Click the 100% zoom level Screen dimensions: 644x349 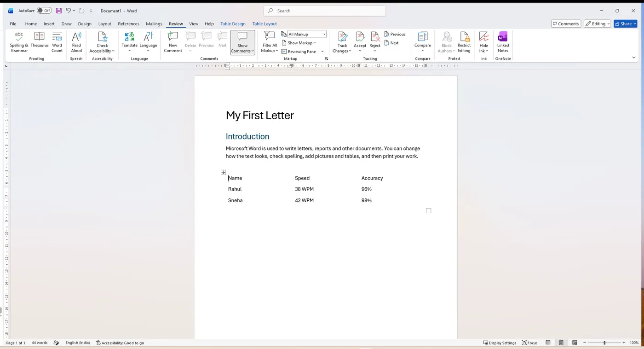[634, 343]
